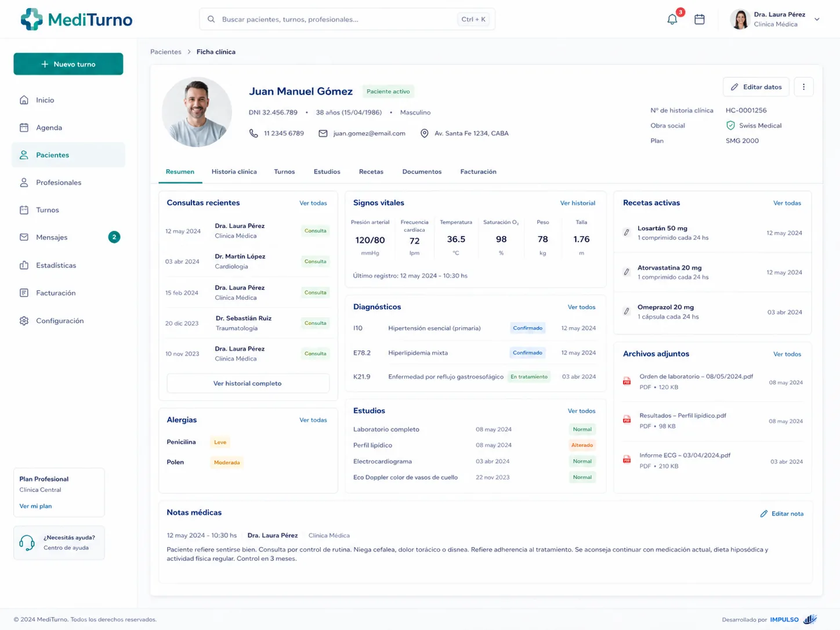This screenshot has width=840, height=630.
Task: Click the headset help center icon
Action: pyautogui.click(x=27, y=542)
